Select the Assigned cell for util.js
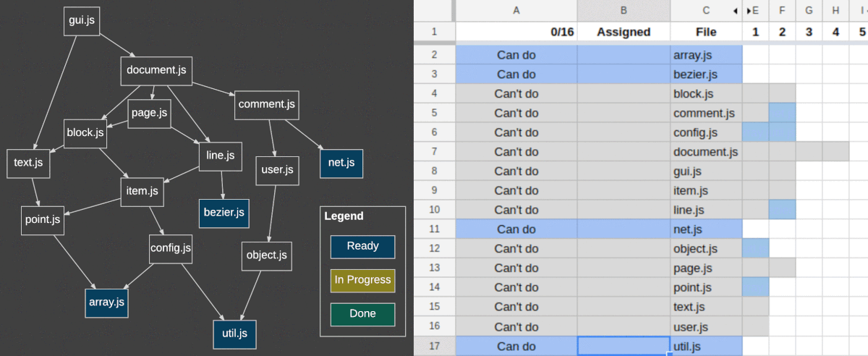This screenshot has width=868, height=356. (x=623, y=346)
